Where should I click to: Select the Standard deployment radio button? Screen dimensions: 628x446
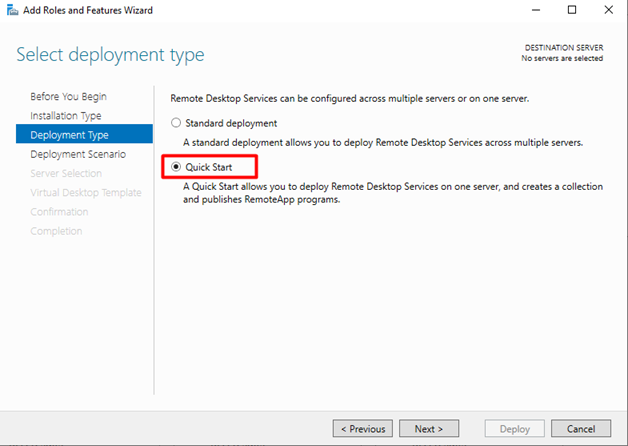(176, 123)
